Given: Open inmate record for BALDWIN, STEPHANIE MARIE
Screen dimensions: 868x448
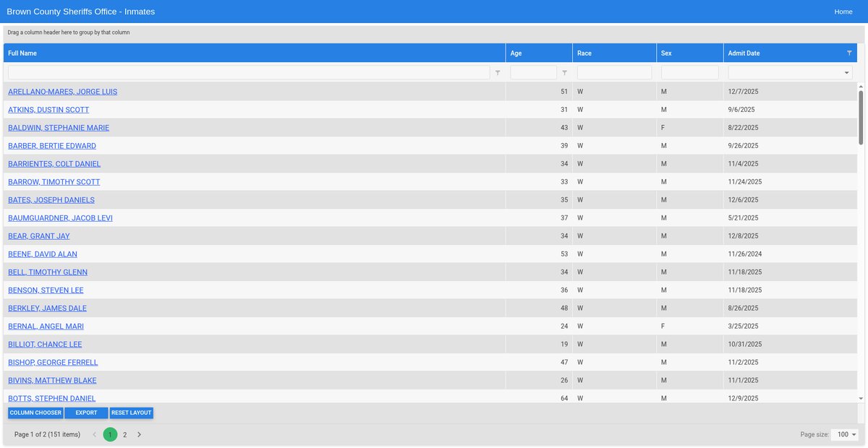Looking at the screenshot, I should click(x=59, y=128).
